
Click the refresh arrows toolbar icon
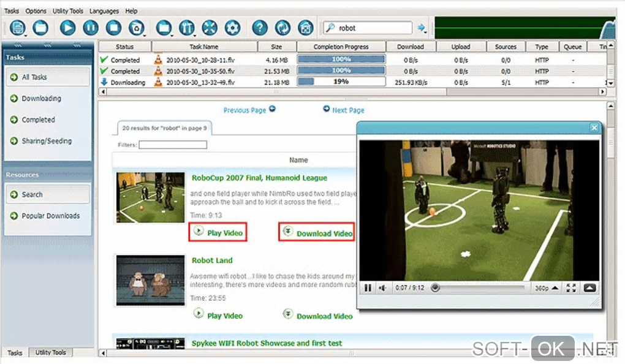coord(282,28)
